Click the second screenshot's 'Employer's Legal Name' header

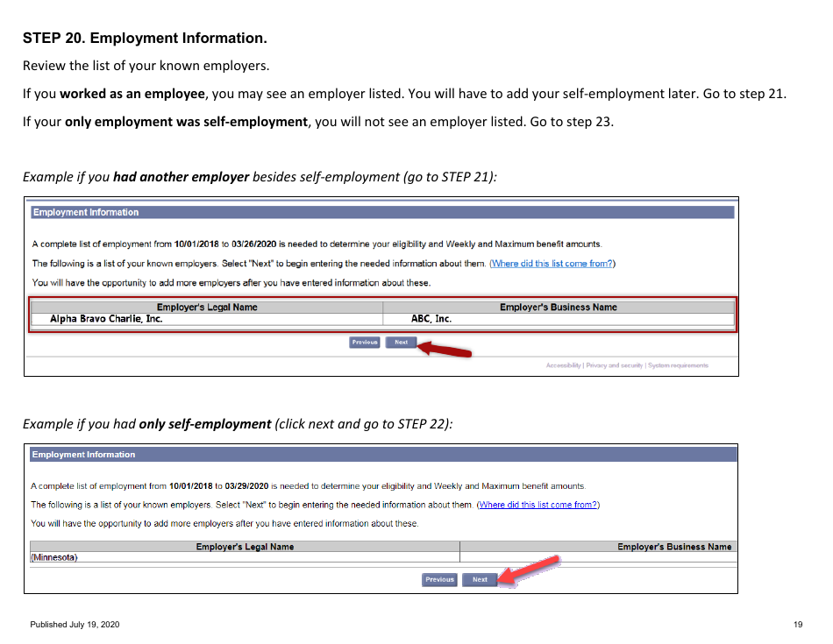click(x=246, y=546)
